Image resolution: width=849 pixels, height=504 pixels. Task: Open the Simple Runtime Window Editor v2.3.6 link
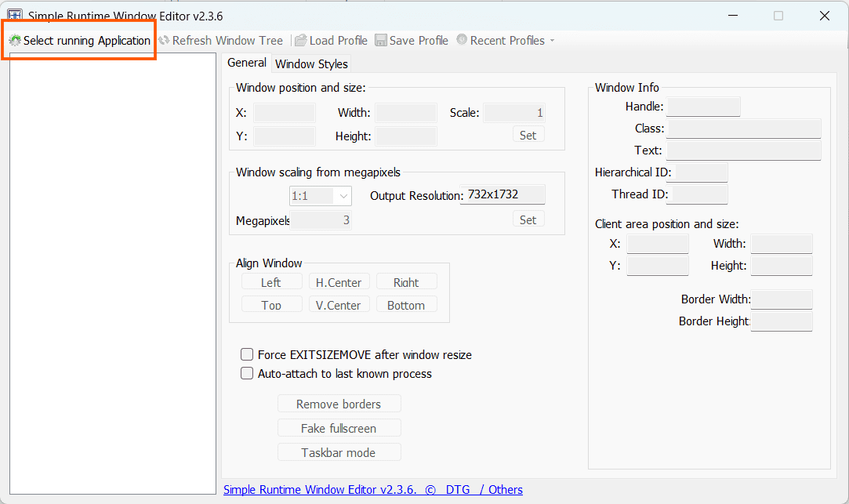(320, 489)
